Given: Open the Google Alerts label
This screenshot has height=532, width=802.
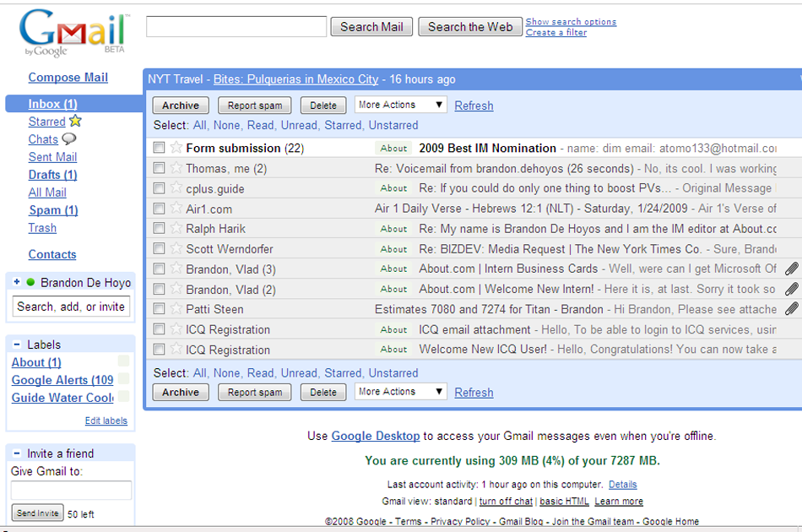Looking at the screenshot, I should tap(62, 380).
